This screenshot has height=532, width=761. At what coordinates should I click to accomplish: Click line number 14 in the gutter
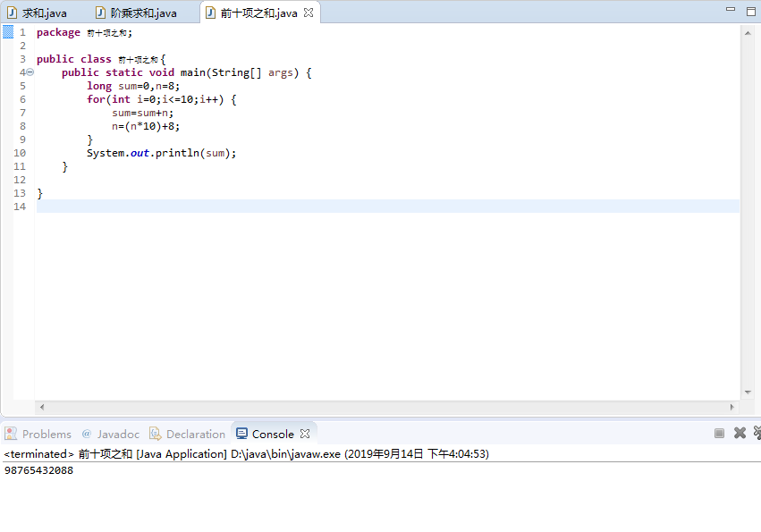point(20,207)
